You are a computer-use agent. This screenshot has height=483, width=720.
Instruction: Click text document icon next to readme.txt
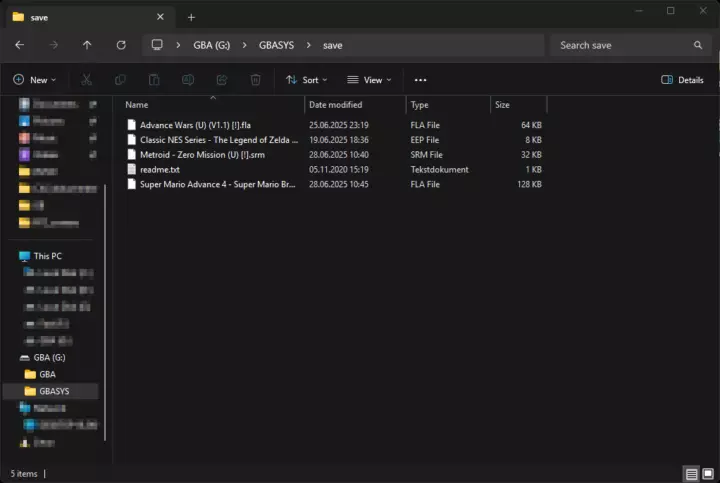tap(132, 169)
